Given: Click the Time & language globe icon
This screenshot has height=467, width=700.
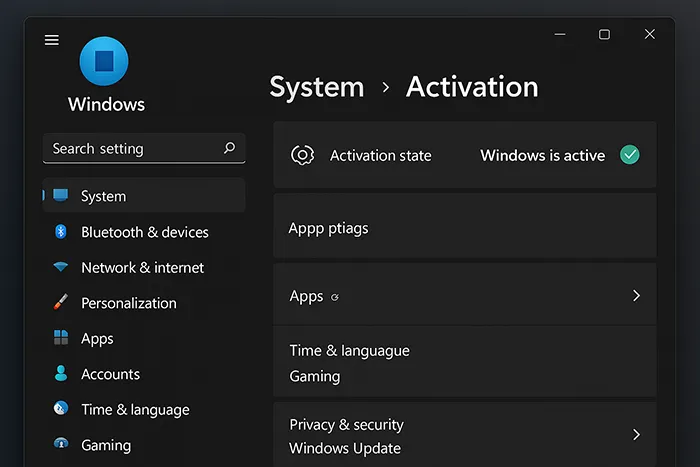Looking at the screenshot, I should [61, 408].
